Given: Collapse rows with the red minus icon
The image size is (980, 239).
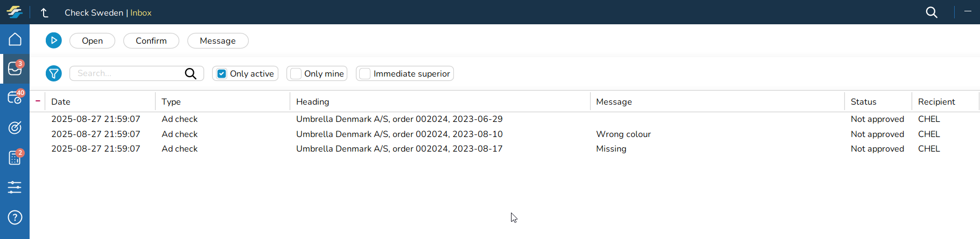Looking at the screenshot, I should tap(38, 101).
